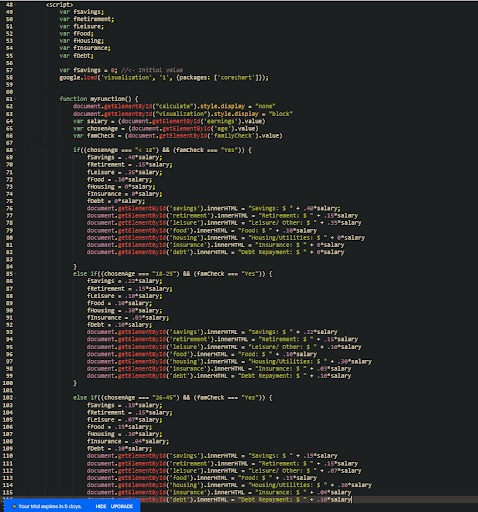Image resolution: width=478 pixels, height=512 pixels.
Task: Click 'function myFunction()' declaration
Action: (x=96, y=99)
